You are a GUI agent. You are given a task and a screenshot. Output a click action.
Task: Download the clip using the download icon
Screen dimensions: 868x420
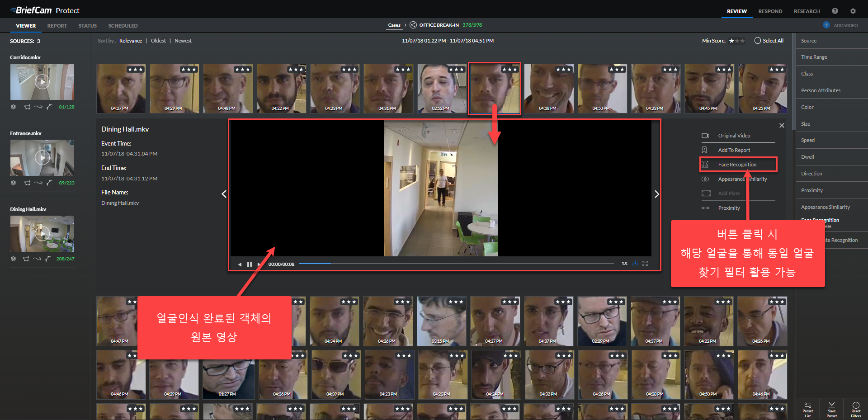(635, 263)
